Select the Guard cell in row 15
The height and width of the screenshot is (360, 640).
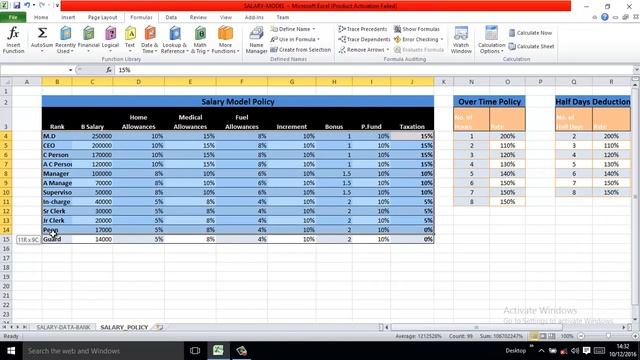tap(57, 239)
